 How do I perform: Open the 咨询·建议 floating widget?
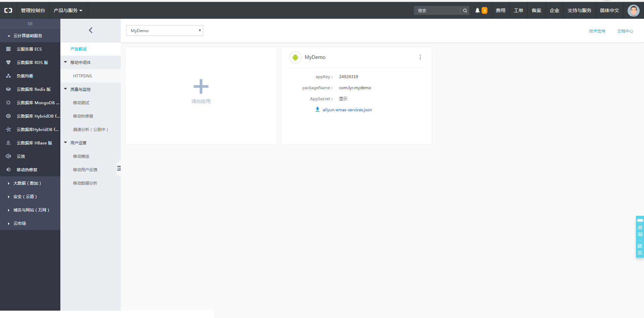(x=640, y=237)
